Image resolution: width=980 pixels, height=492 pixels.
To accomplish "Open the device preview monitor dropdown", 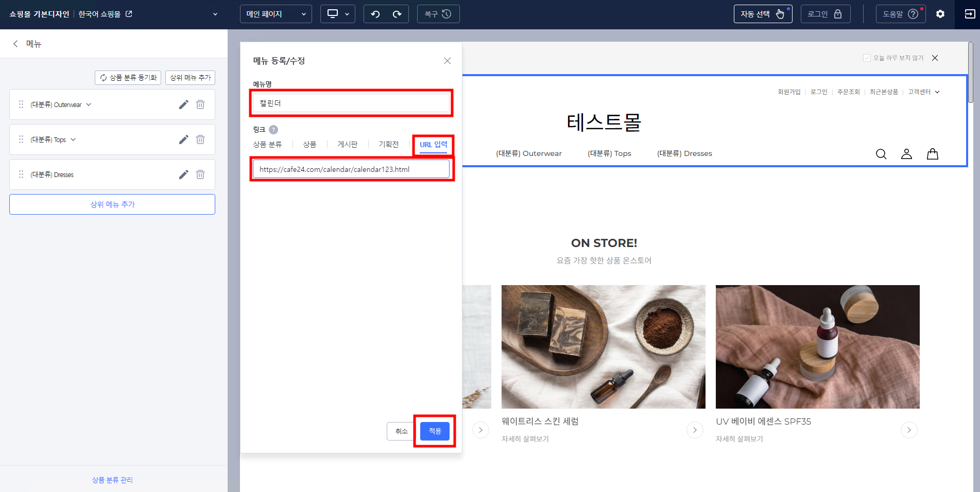I will [x=338, y=14].
